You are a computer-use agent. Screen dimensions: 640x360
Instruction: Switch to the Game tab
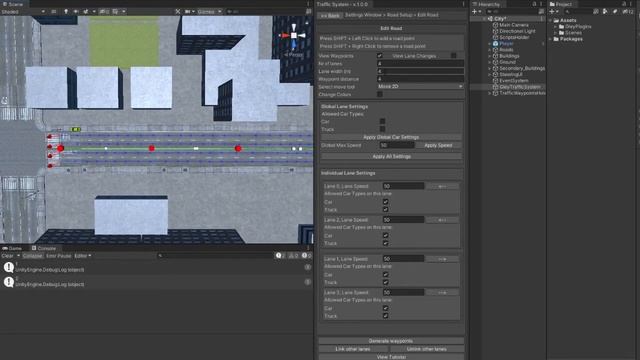point(12,248)
